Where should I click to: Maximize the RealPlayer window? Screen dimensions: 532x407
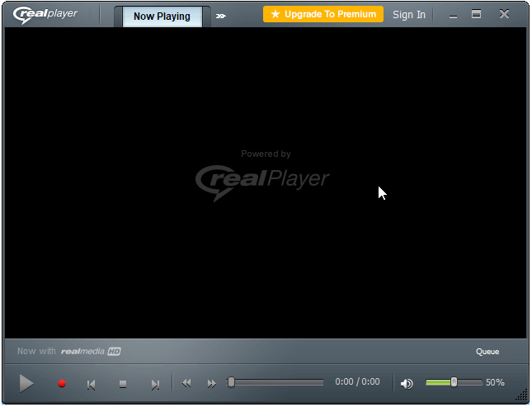tap(477, 15)
